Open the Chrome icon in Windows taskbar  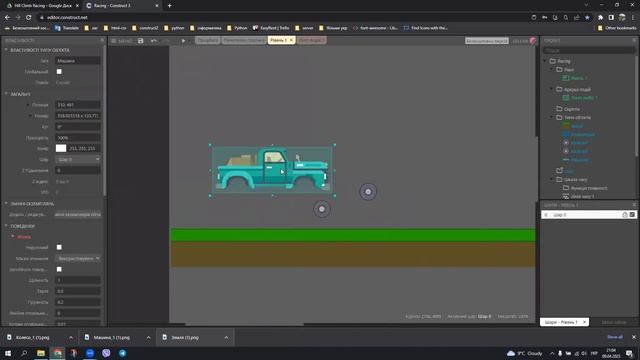click(x=57, y=353)
